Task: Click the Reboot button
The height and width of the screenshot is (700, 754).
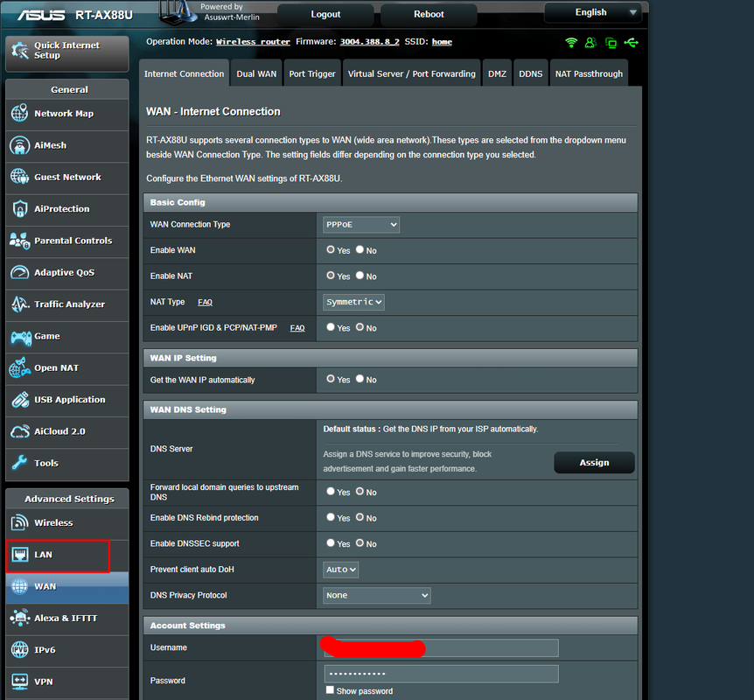Action: coord(429,14)
